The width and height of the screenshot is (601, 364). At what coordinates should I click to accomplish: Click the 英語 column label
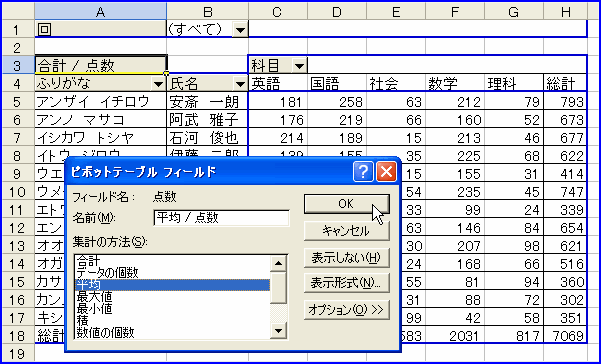pyautogui.click(x=278, y=84)
